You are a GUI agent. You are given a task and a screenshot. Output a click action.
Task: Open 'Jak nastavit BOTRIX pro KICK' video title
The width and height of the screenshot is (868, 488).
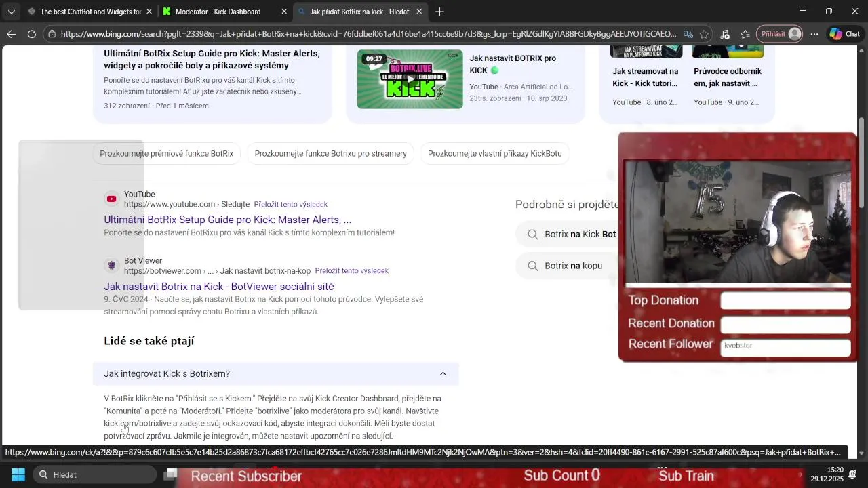(x=513, y=64)
